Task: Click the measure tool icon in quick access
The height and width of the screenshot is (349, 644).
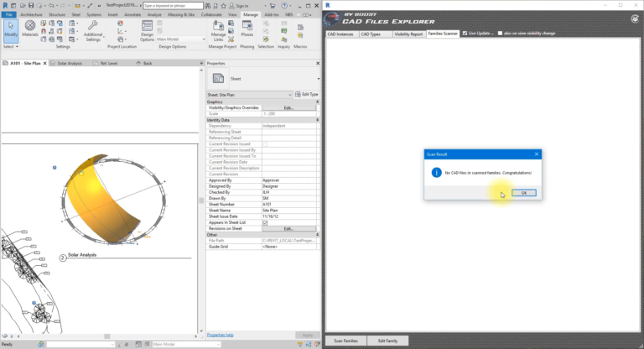Action: pos(77,6)
